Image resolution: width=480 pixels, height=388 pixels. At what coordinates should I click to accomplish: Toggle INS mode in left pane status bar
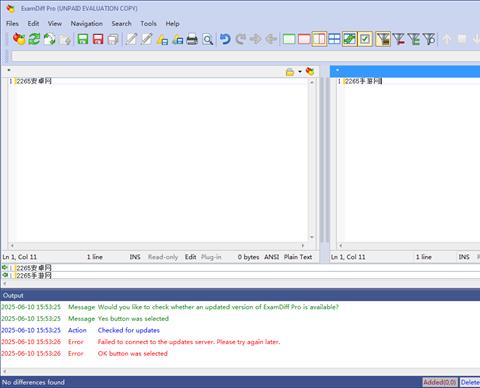(135, 257)
